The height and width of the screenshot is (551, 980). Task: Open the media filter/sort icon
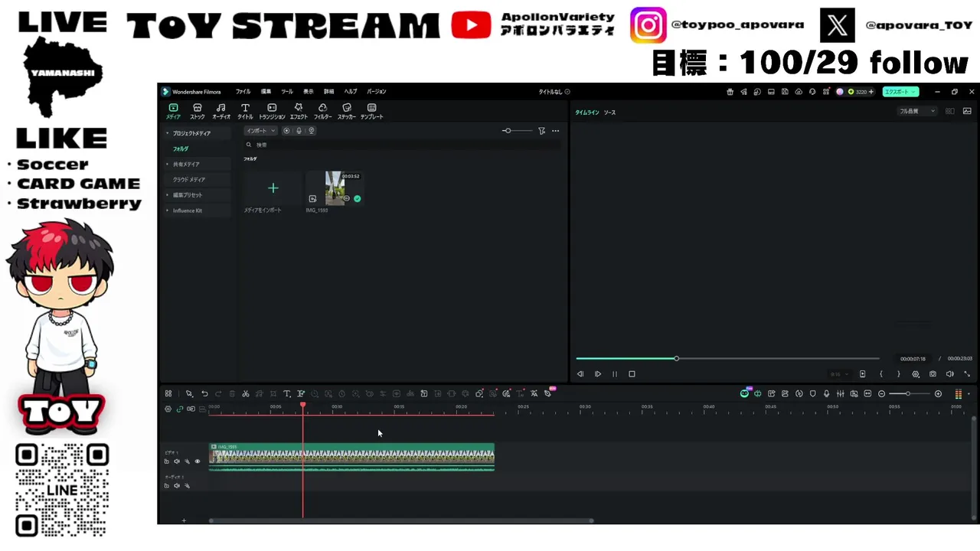tap(541, 131)
